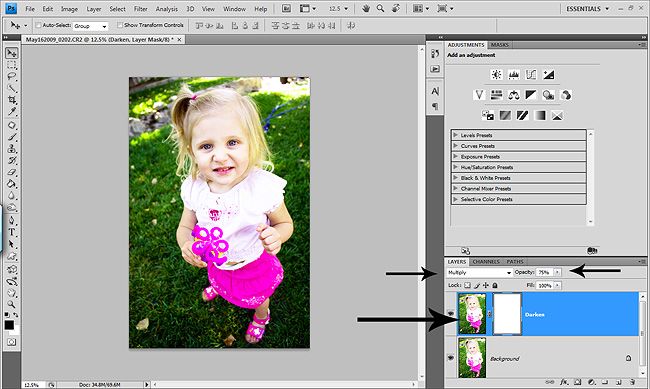Add a Black & White adjustment
The image size is (650, 389).
[531, 95]
